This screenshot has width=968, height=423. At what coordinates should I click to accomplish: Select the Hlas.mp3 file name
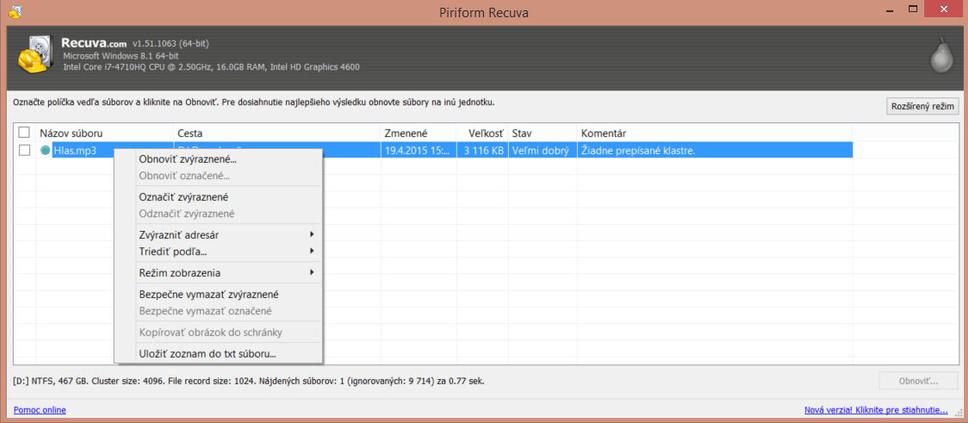(x=75, y=150)
